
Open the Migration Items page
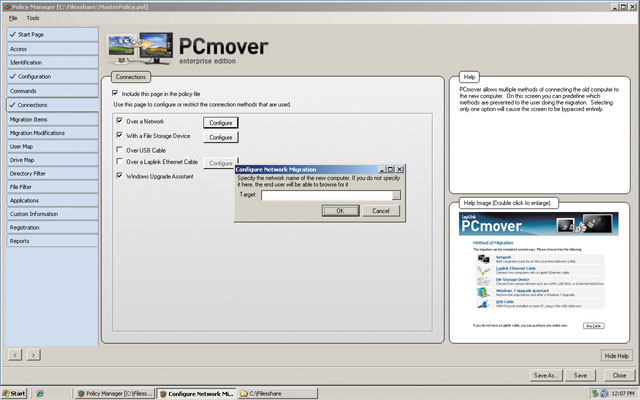[x=52, y=119]
